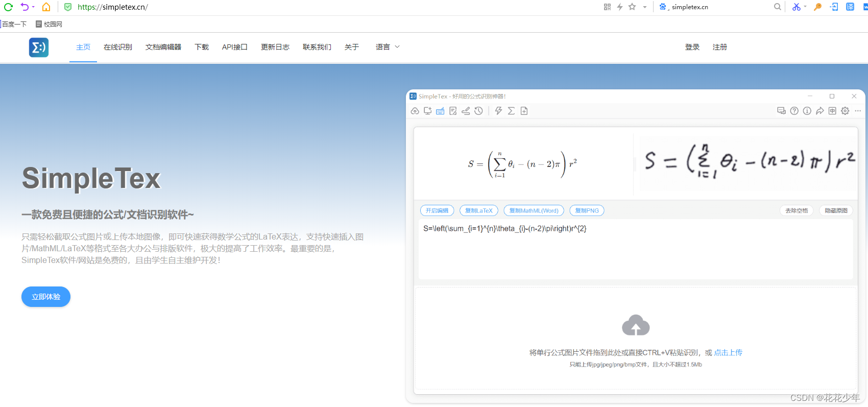Viewport: 868px width, 407px height.
Task: Go to the browser home page icon
Action: tap(46, 7)
